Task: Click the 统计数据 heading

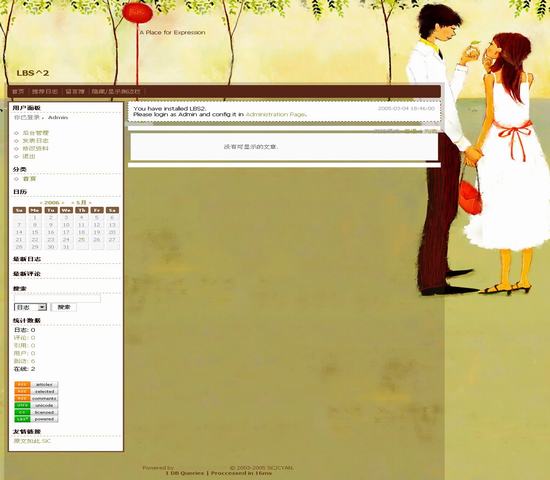Action: tap(27, 320)
